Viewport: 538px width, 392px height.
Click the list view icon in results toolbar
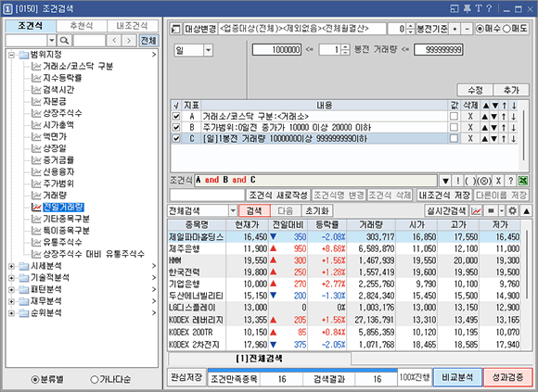[491, 210]
